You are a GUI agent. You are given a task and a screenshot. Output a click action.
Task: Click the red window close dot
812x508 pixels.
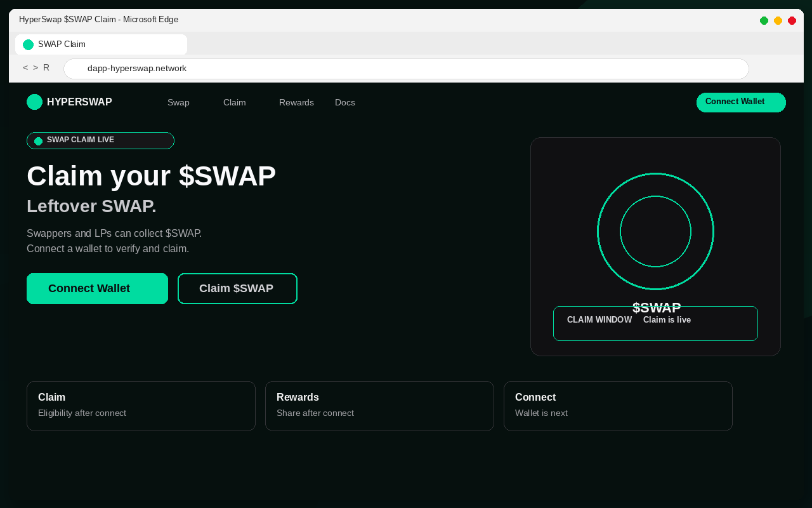[x=792, y=20]
